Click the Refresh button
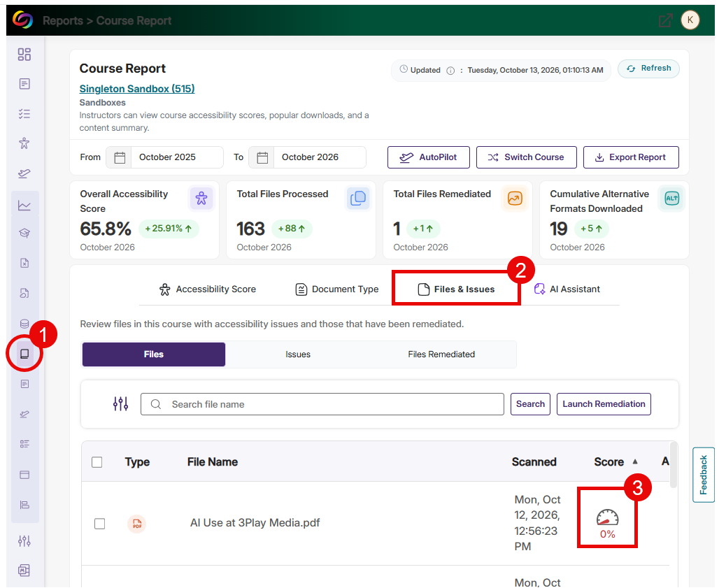 tap(648, 69)
